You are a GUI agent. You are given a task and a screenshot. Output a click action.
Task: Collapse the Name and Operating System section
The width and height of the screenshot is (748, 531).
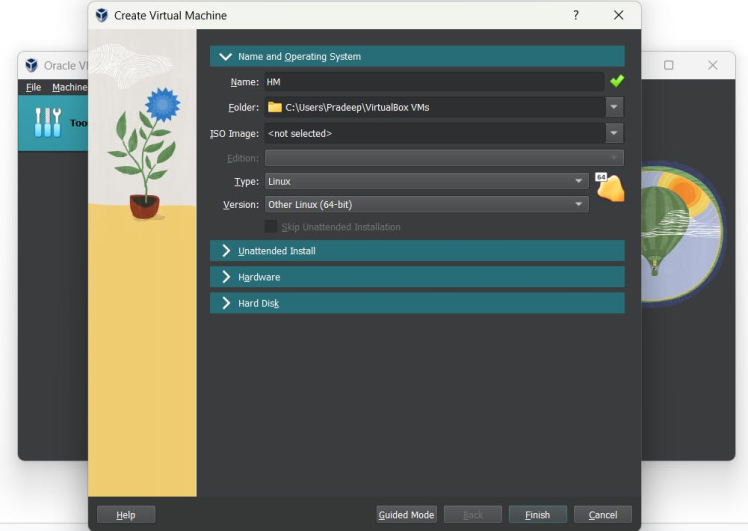coord(417,56)
